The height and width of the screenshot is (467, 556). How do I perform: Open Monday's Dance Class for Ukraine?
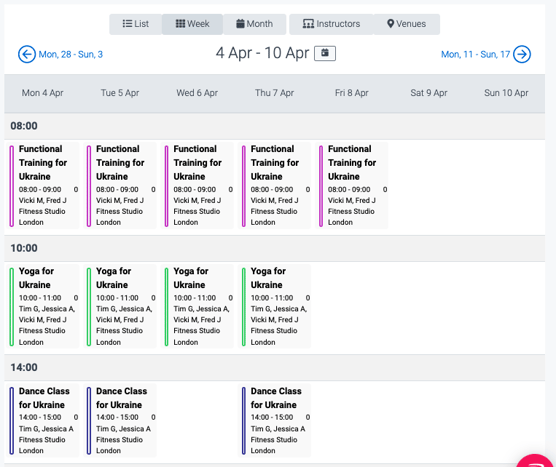click(x=43, y=420)
